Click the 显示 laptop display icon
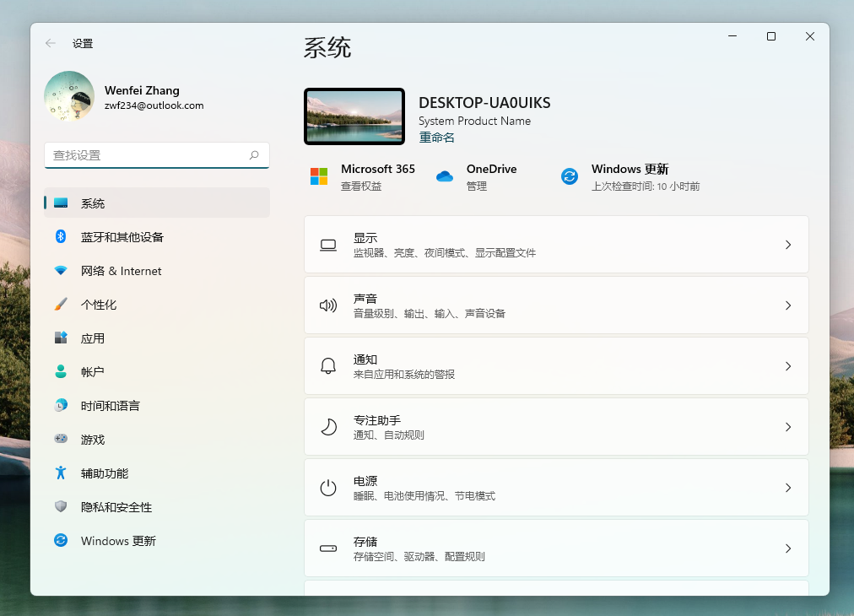 point(328,245)
